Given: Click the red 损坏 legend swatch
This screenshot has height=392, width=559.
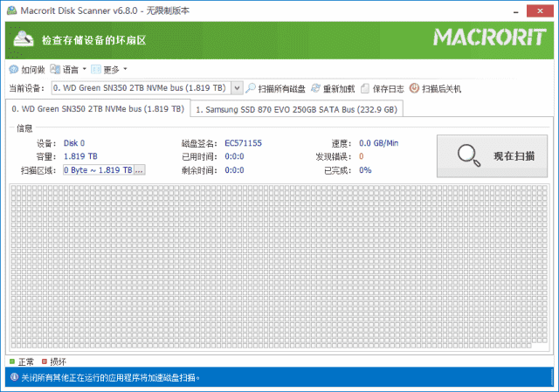Looking at the screenshot, I should point(45,361).
